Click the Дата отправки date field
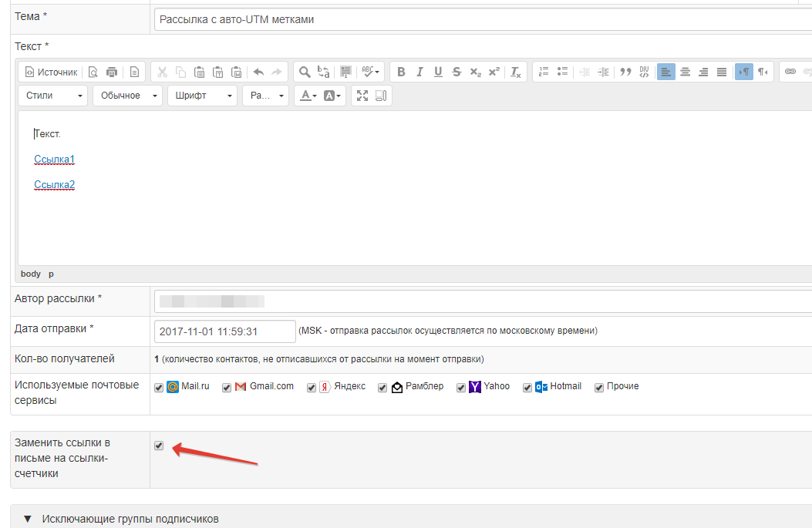The image size is (812, 528). point(224,331)
